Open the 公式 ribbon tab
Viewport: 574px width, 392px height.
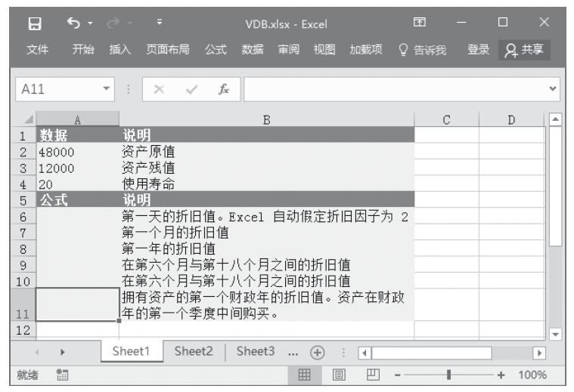click(x=215, y=50)
